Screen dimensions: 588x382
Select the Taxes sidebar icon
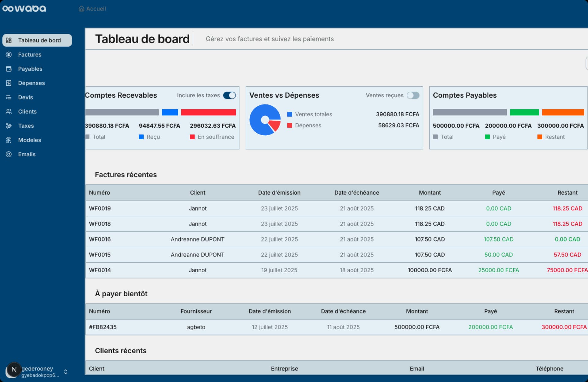coord(9,125)
